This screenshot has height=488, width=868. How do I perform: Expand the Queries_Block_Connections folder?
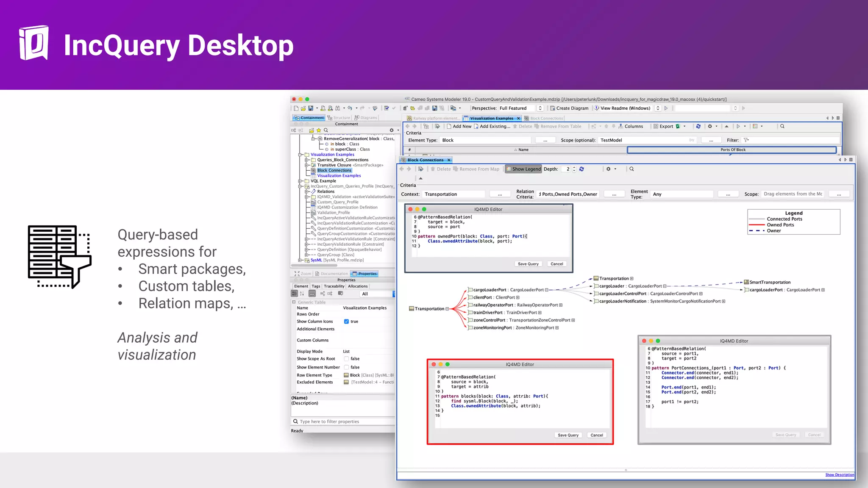coord(307,160)
